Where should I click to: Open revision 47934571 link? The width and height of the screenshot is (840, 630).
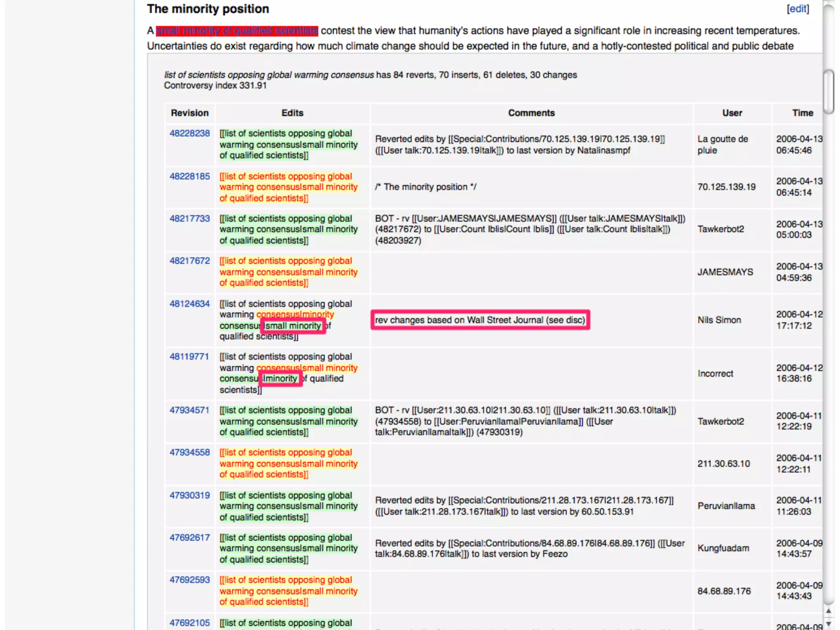(189, 410)
